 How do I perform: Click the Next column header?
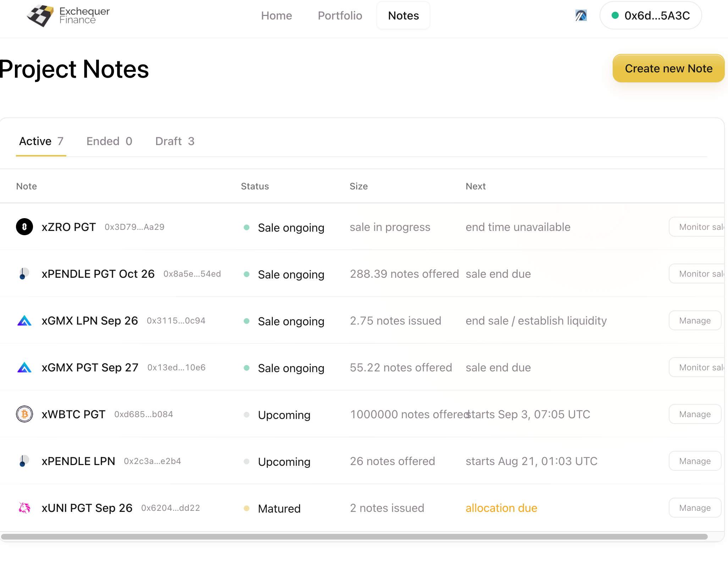coord(476,186)
